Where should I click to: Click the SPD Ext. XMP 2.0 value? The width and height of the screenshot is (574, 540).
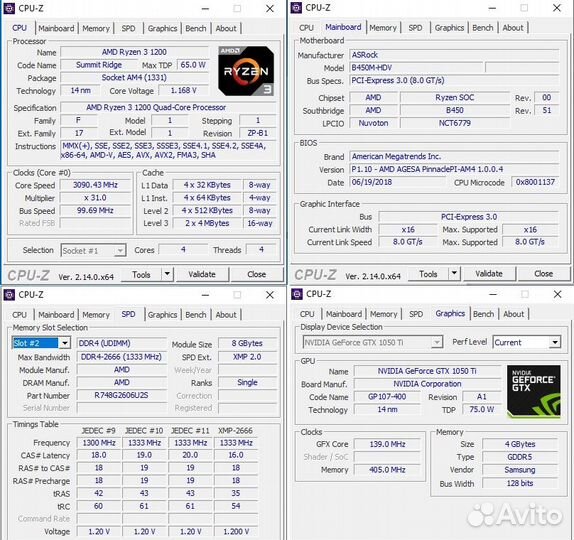[x=247, y=357]
